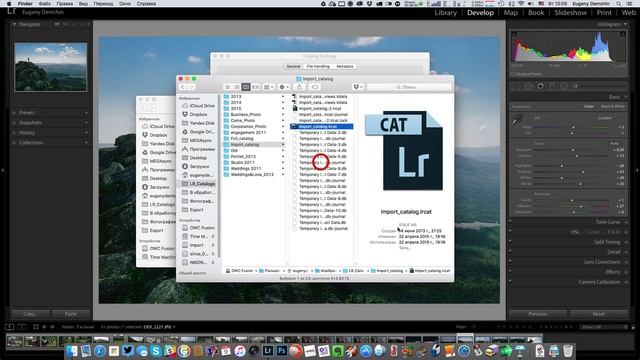Select Color treatment in Basic panel
Screen dimensions: 640x360
click(589, 107)
